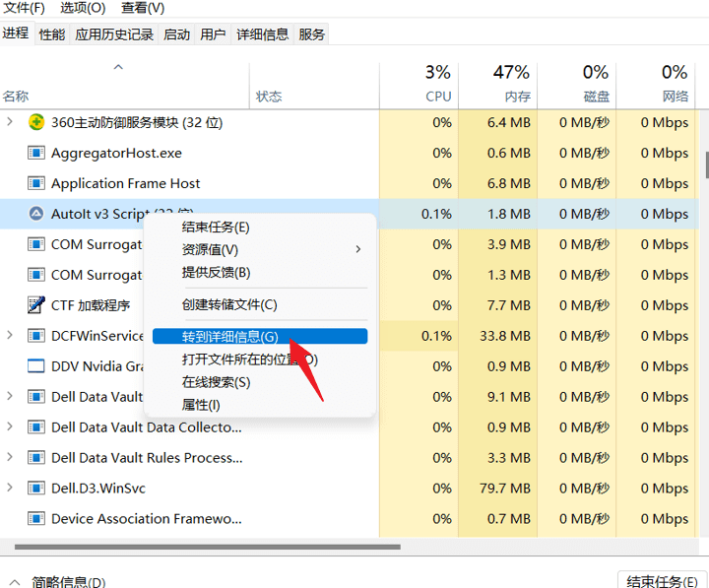
Task: Choose 属性(I) in context menu
Action: pyautogui.click(x=260, y=405)
